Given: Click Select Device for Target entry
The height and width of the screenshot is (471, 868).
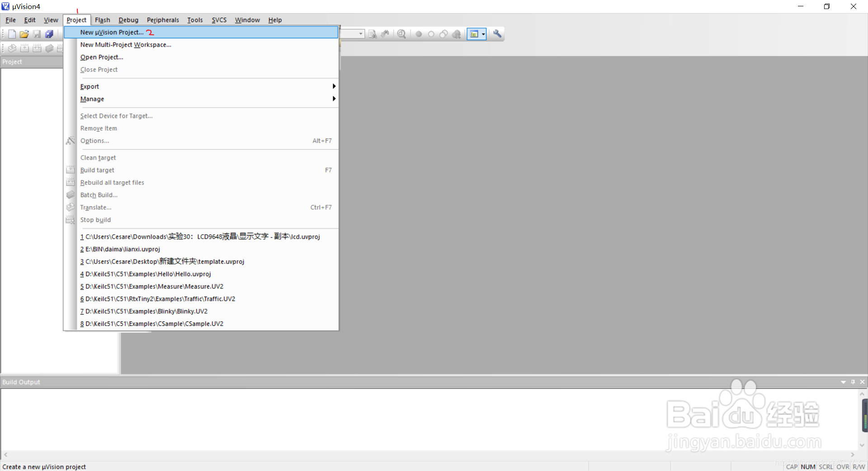Looking at the screenshot, I should tap(201, 116).
